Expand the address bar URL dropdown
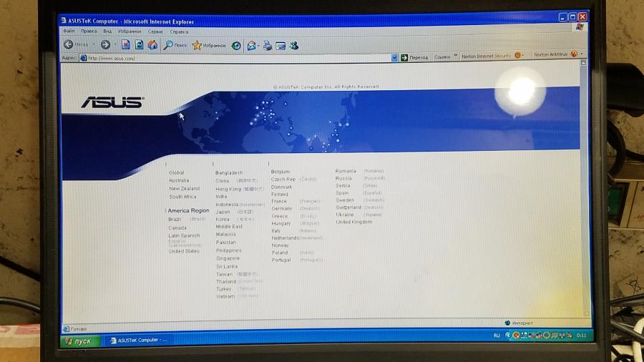644x362 pixels. [394, 58]
